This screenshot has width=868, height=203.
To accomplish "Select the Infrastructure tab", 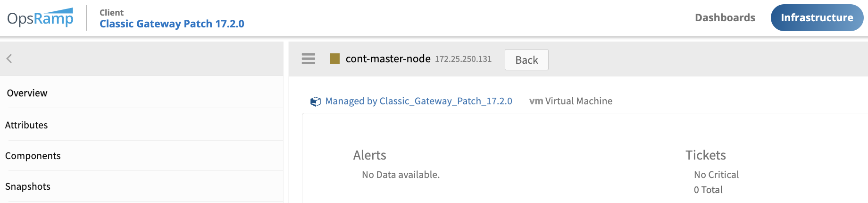I will click(817, 18).
